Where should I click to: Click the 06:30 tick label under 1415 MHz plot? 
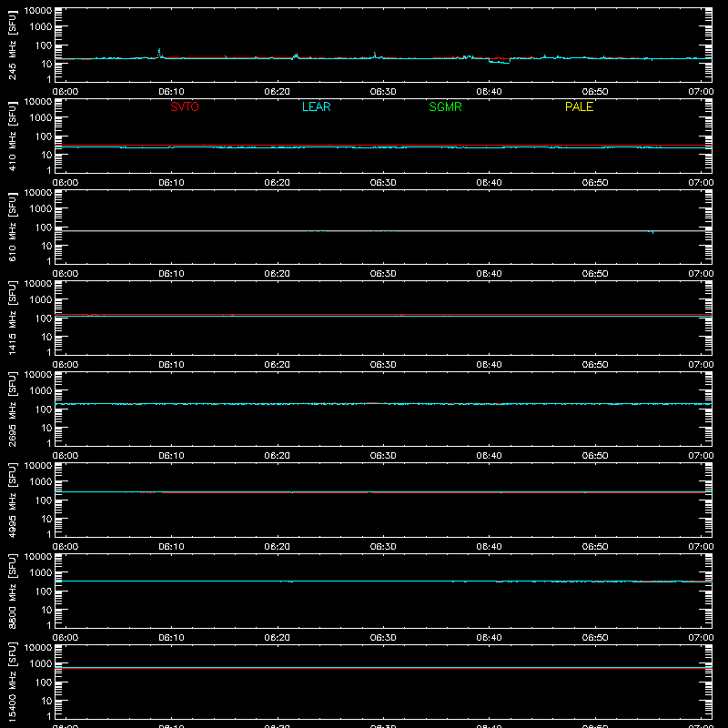383,365
